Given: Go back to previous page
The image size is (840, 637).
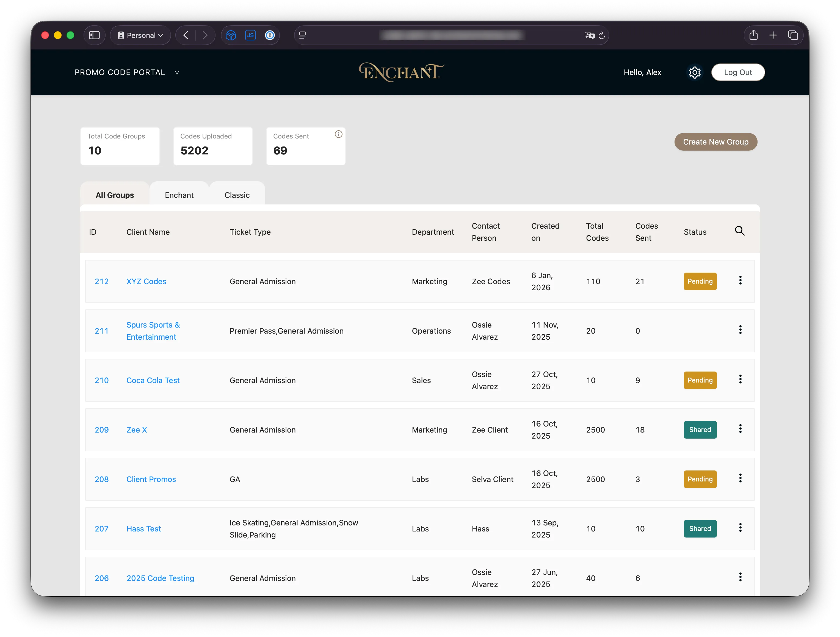Looking at the screenshot, I should [186, 35].
